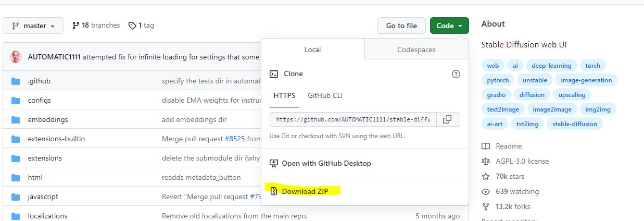Click the 'unstable' topic tag
The height and width of the screenshot is (221, 644).
click(535, 80)
